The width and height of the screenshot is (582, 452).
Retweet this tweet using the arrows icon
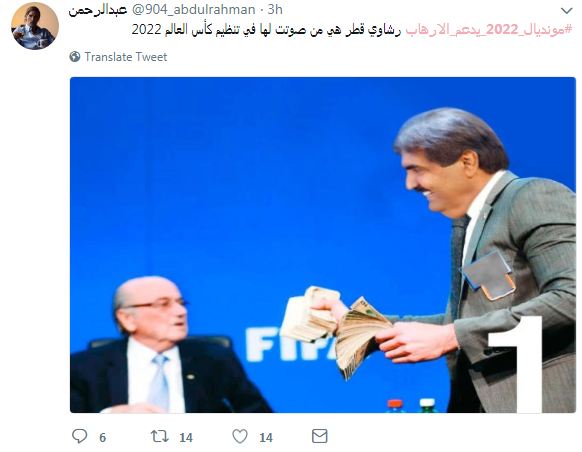tap(160, 436)
